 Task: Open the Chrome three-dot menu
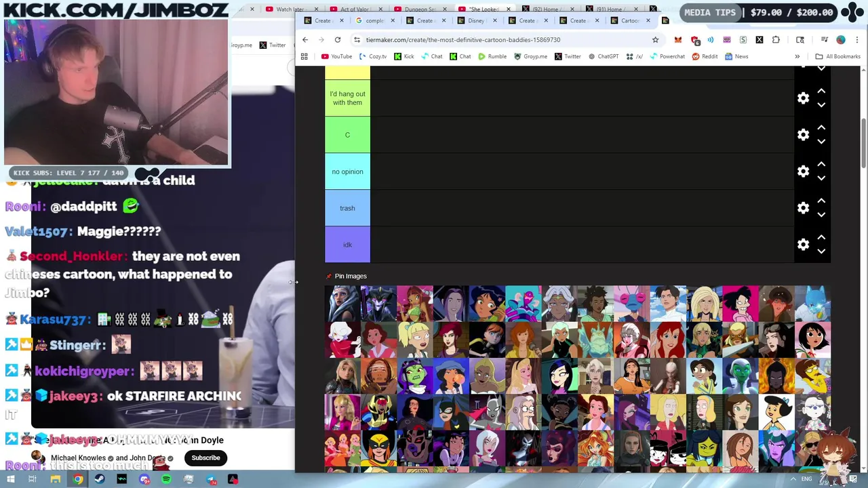pyautogui.click(x=857, y=39)
